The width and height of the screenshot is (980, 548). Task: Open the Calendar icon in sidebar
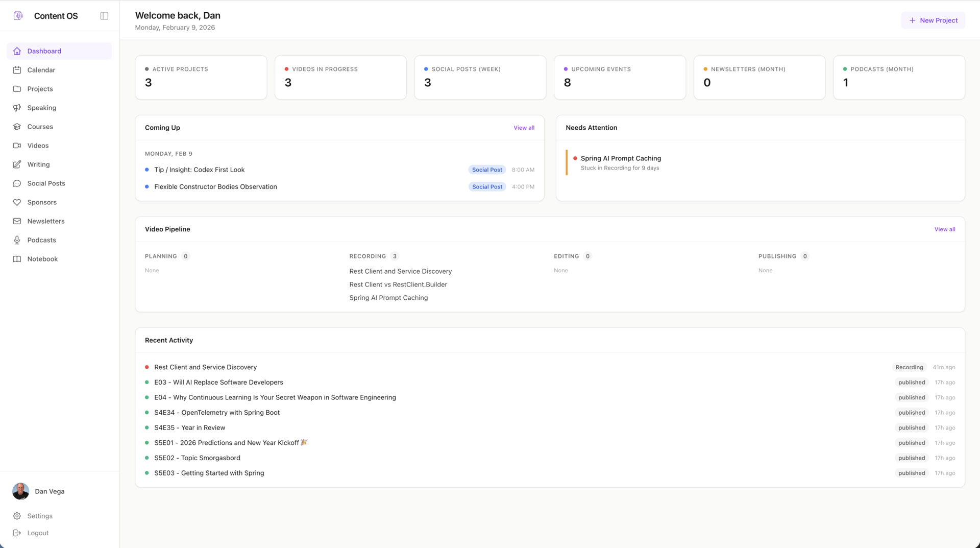[x=17, y=70]
